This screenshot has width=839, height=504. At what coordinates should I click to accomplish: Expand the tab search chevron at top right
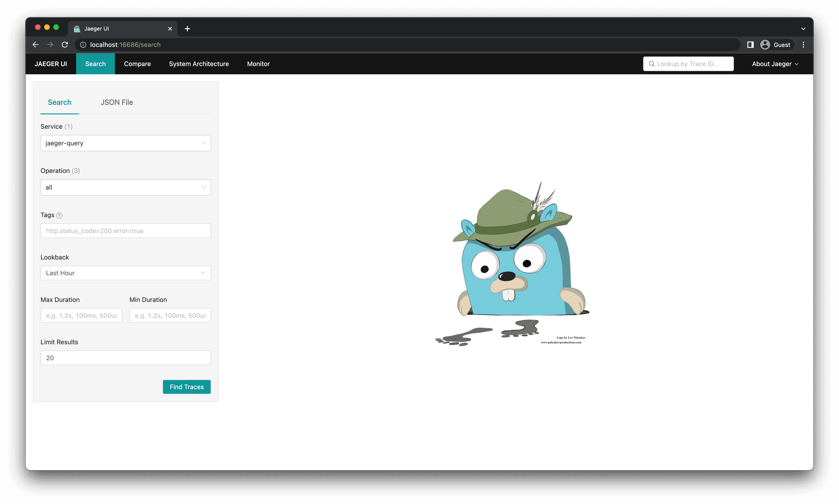coord(803,29)
